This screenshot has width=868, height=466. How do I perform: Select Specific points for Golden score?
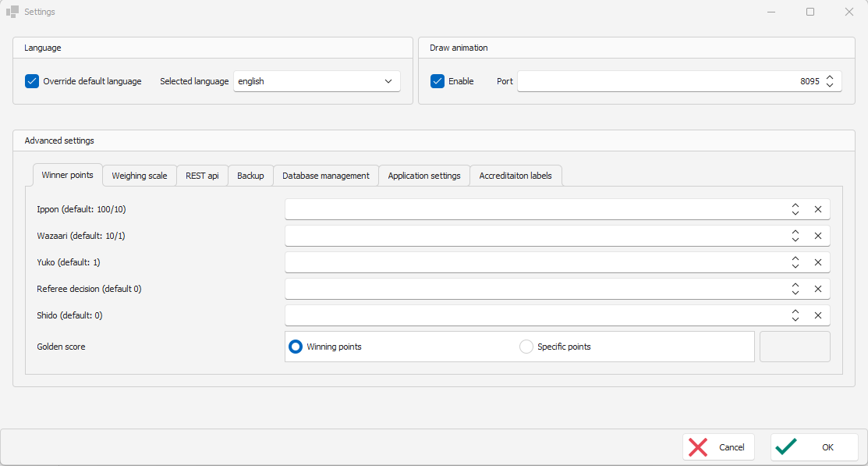click(526, 347)
